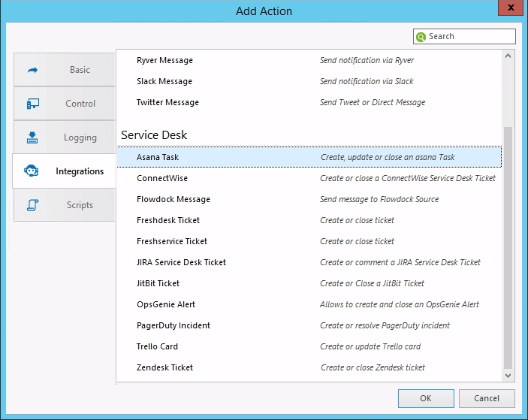Click 'Create or close a ConnectWise Service Desk Ticket'
The width and height of the screenshot is (528, 420).
[x=408, y=178]
